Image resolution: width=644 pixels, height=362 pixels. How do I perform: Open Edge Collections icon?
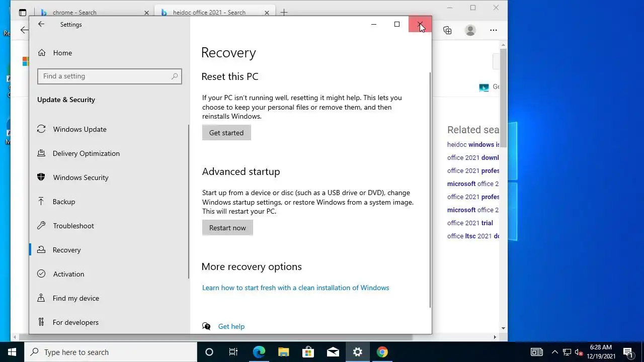tap(447, 30)
